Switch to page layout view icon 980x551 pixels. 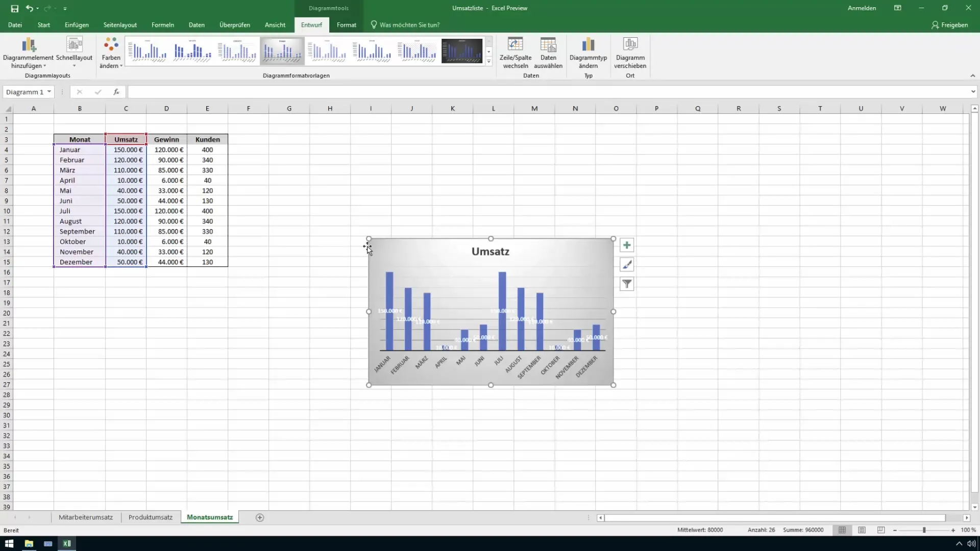[862, 530]
